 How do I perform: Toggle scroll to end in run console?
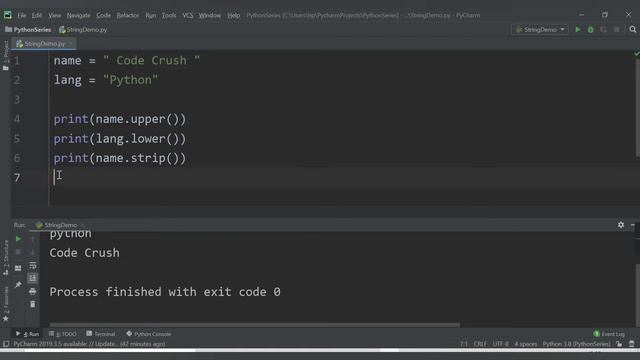[33, 278]
